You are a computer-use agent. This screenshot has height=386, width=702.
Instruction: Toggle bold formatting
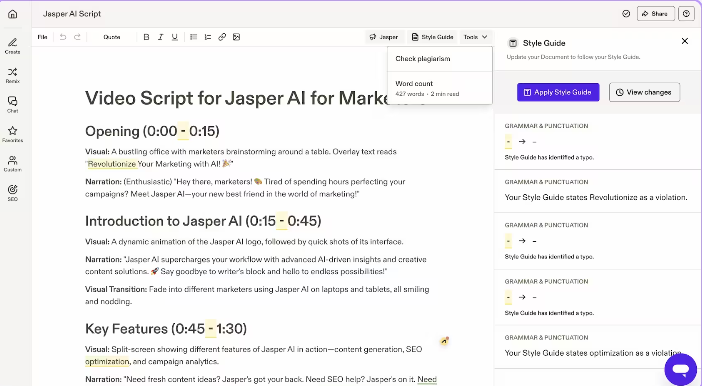tap(146, 37)
